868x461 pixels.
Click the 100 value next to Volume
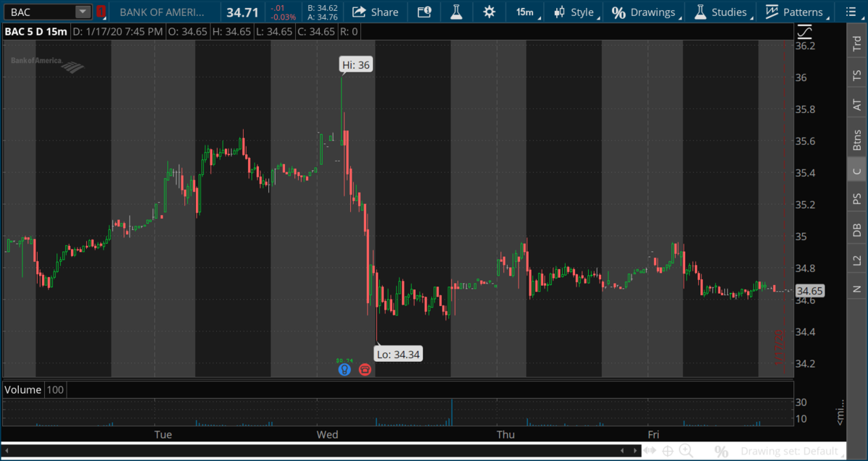coord(56,389)
